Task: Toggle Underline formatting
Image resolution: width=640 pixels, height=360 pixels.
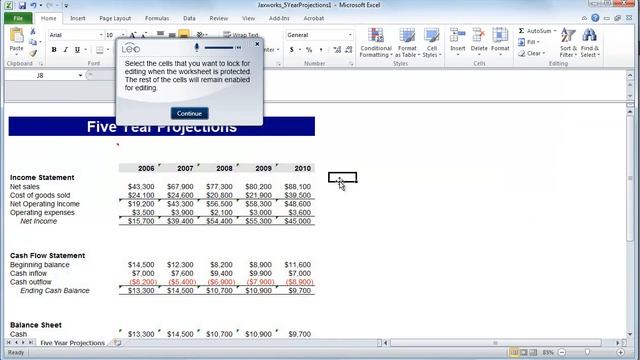Action: tap(77, 50)
